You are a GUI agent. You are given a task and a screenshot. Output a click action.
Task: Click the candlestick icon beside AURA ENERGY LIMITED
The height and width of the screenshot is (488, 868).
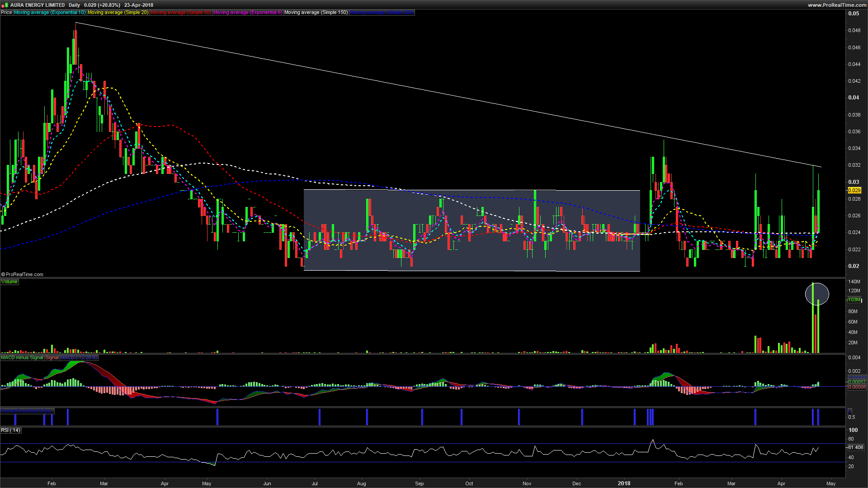[x=5, y=5]
